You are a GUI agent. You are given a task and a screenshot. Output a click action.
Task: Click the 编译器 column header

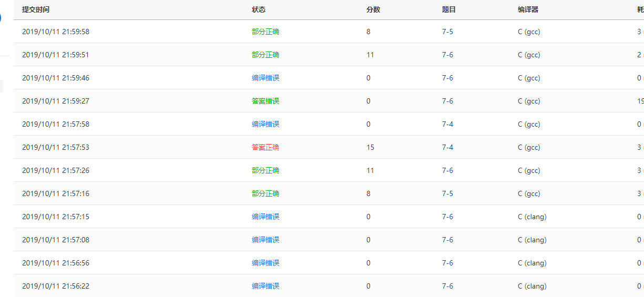click(528, 9)
